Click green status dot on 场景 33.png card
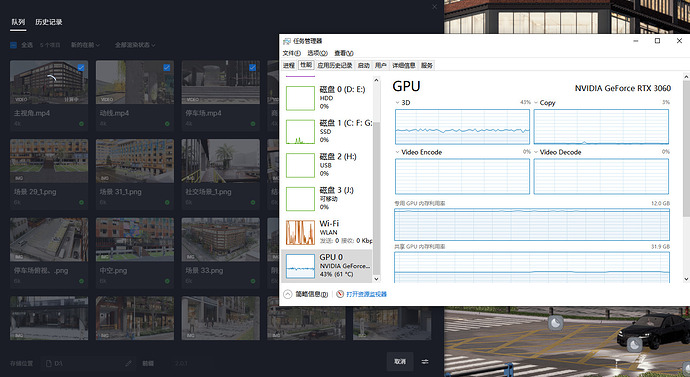The image size is (690, 377). (253, 281)
